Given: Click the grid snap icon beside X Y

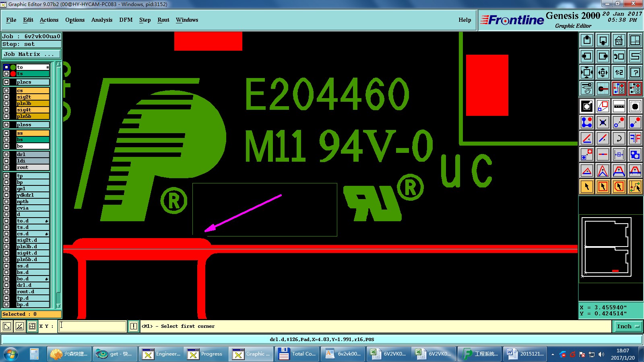Looking at the screenshot, I should (32, 326).
